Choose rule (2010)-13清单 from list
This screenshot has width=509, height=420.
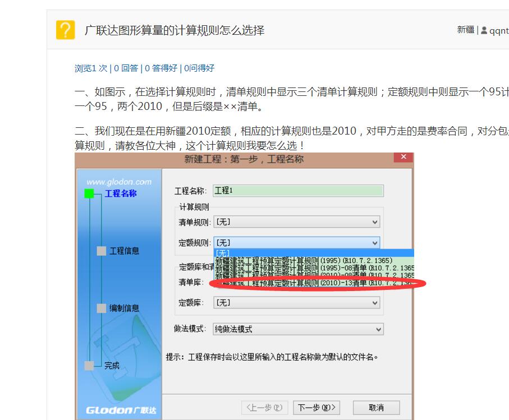point(314,283)
